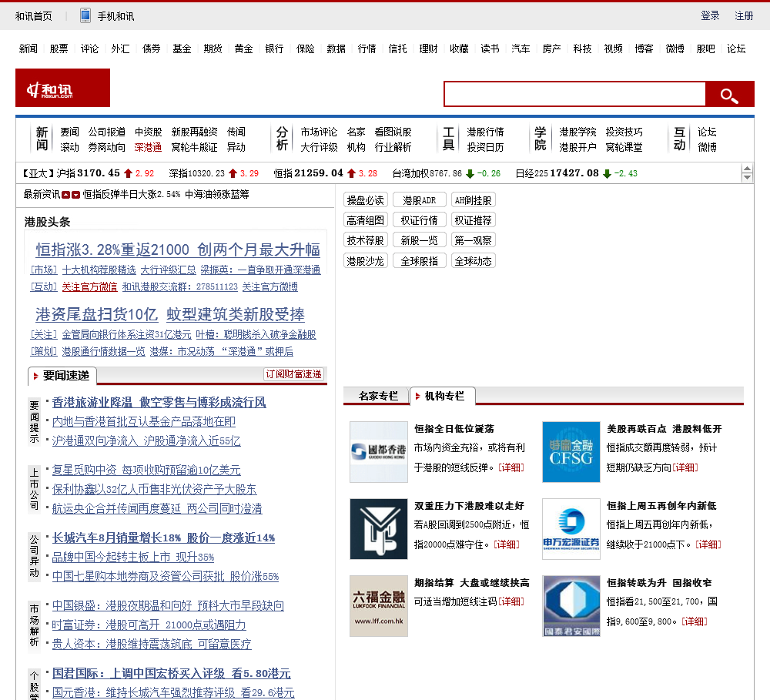Click 详细 after 恒指全日低位震荡 summary
Viewport: 770px width, 700px height.
[511, 467]
